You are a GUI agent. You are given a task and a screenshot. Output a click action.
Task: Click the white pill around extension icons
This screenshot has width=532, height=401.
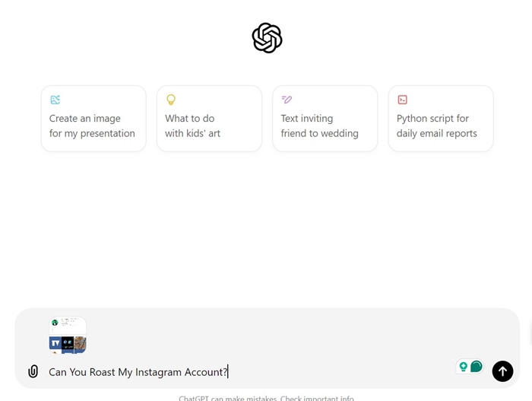470,367
